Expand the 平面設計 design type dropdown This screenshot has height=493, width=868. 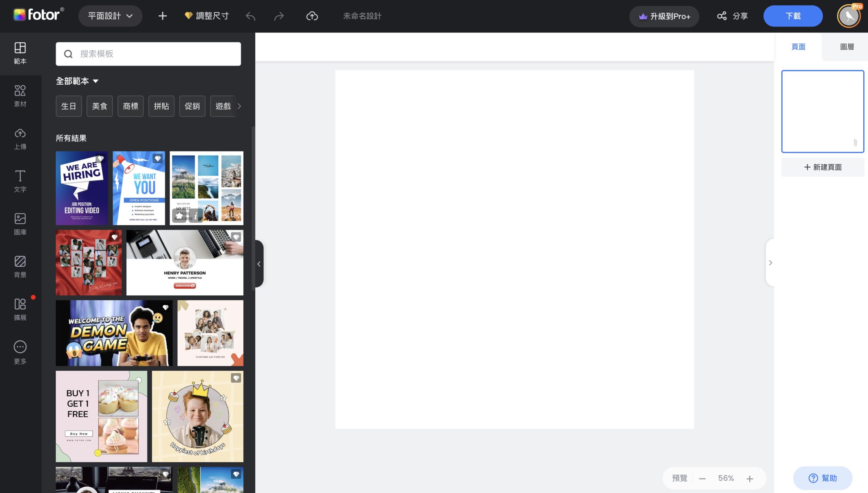[110, 16]
